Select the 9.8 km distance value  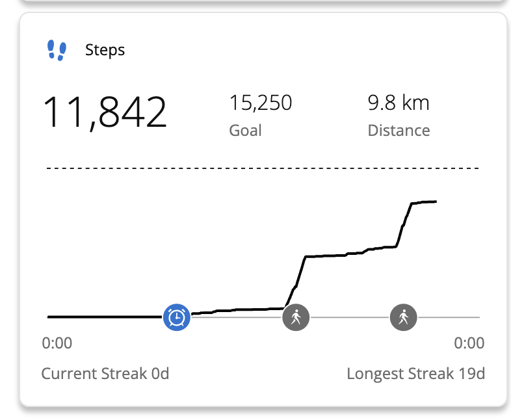tap(399, 103)
